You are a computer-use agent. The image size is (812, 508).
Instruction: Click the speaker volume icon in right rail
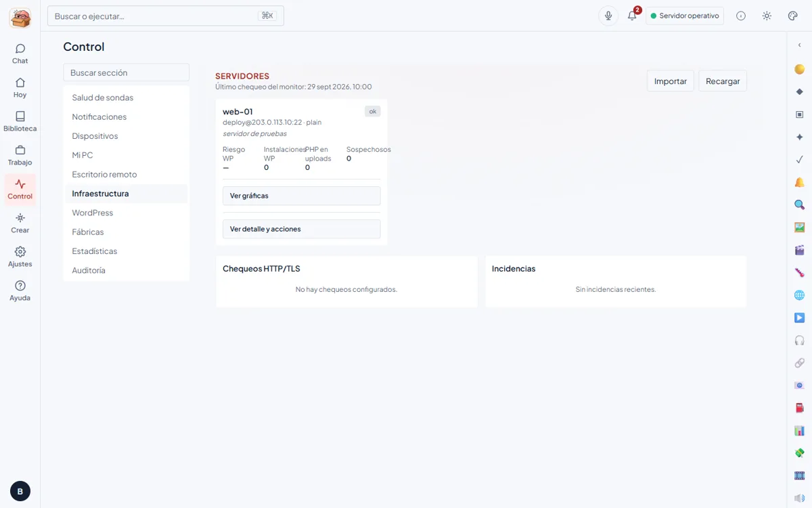pyautogui.click(x=799, y=499)
